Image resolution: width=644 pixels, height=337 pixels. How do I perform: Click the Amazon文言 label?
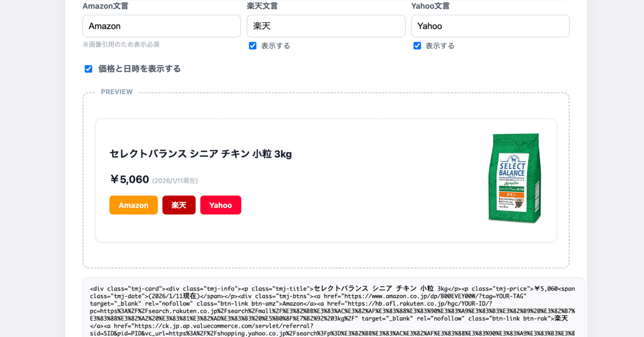click(105, 6)
